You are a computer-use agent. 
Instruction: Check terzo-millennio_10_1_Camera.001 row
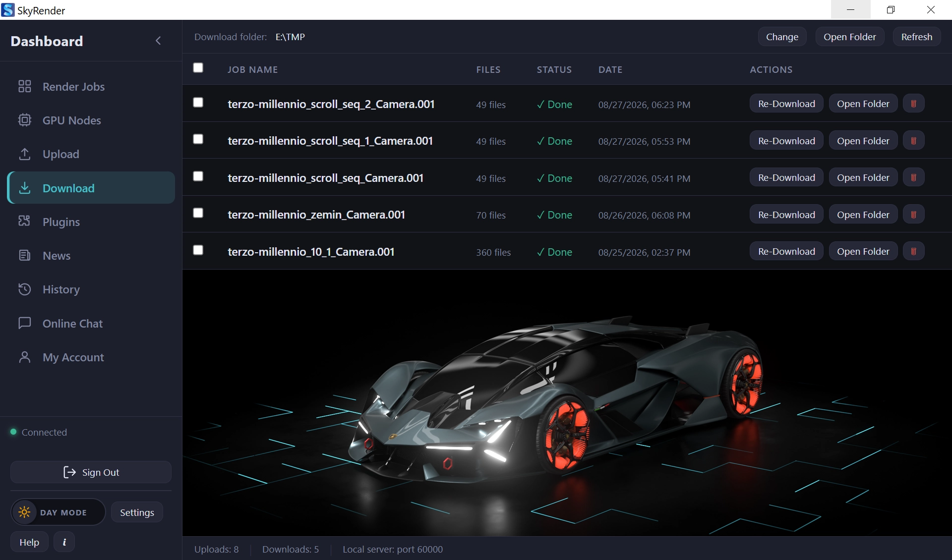click(x=198, y=250)
